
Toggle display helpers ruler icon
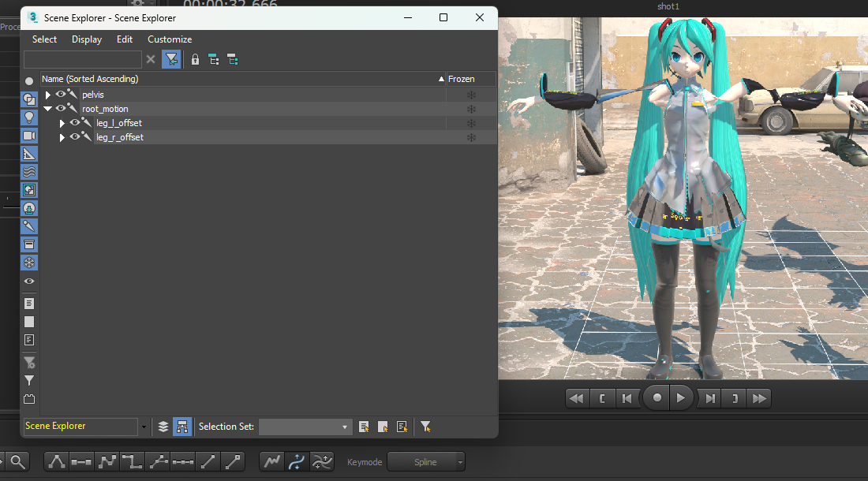click(29, 155)
